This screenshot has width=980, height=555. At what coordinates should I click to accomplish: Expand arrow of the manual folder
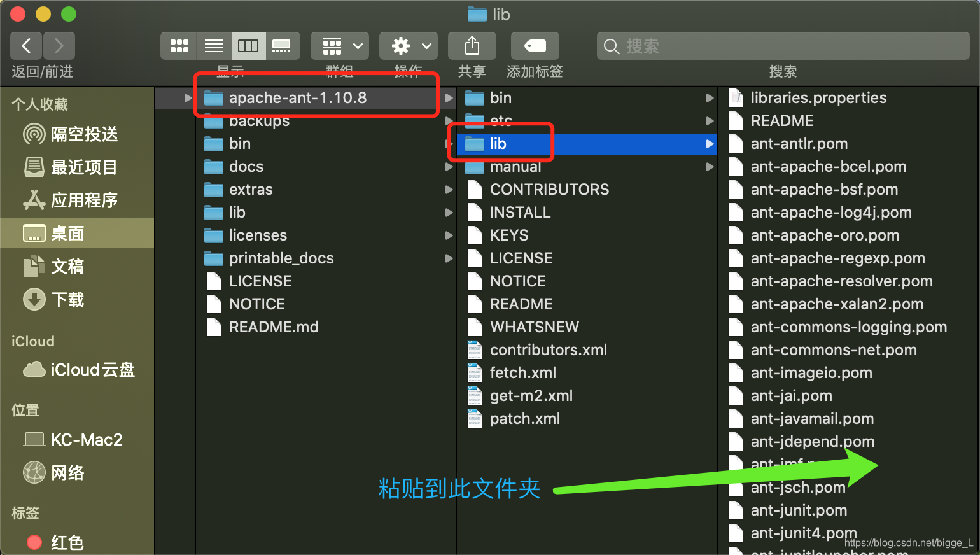click(710, 167)
